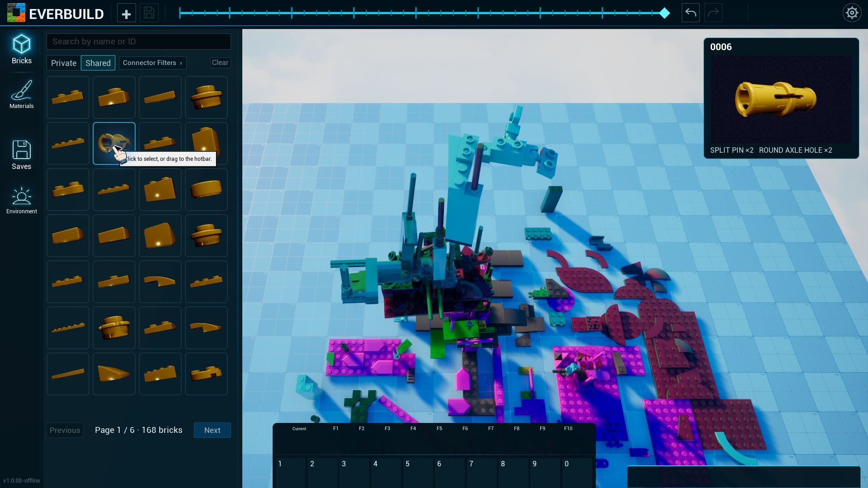
Task: Click the 0006 brick preview image
Action: (x=781, y=99)
